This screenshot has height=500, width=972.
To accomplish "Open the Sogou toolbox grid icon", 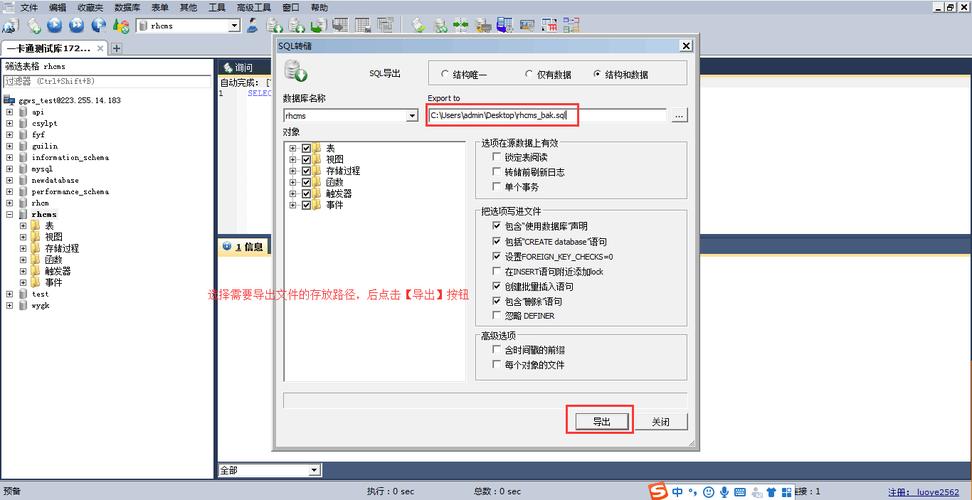I will 787,492.
